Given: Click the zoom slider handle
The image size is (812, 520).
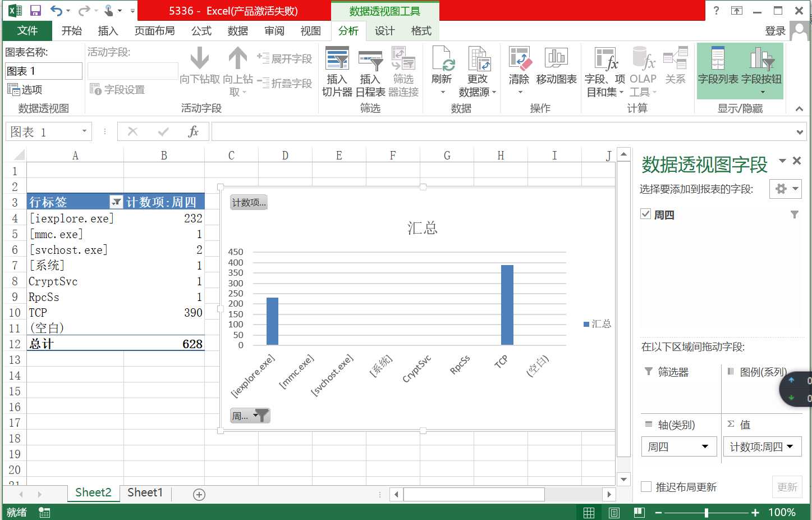Looking at the screenshot, I should 707,513.
